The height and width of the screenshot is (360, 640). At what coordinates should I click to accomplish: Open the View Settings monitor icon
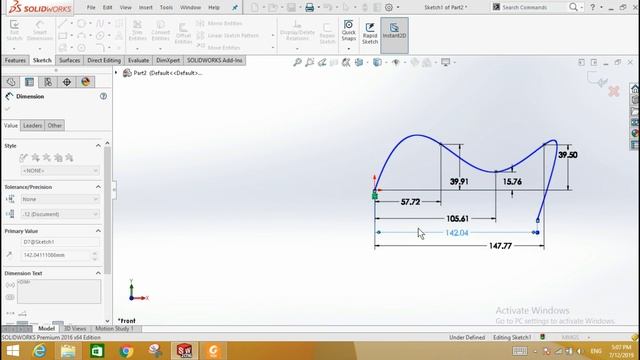pos(446,62)
